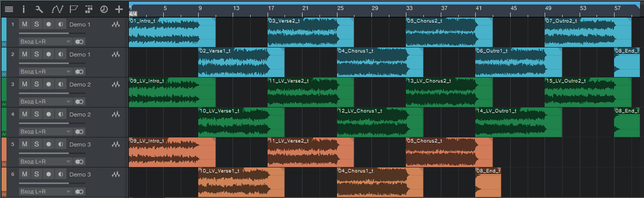Click the waveform icon on track 3
644x198 pixels.
[x=116, y=85]
